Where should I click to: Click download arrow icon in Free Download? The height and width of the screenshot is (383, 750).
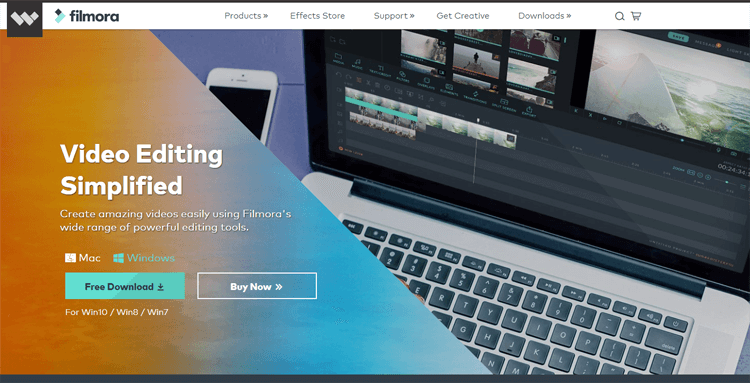[x=161, y=287]
